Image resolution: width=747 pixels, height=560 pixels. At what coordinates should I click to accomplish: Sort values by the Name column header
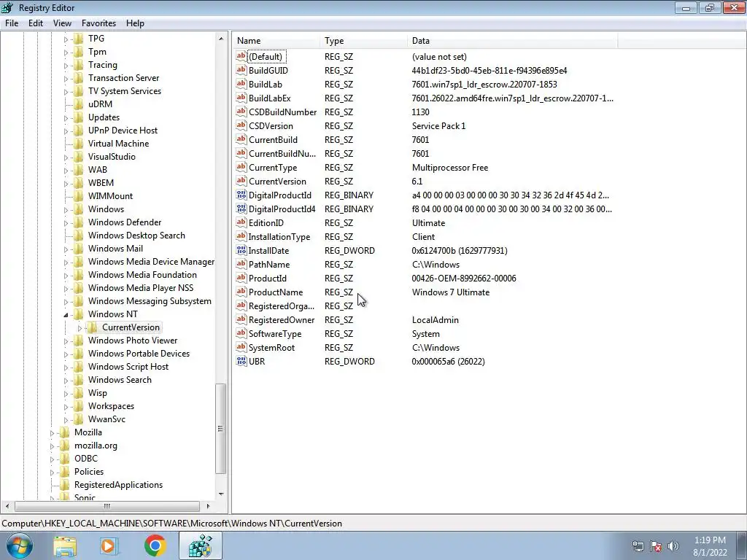pos(276,41)
